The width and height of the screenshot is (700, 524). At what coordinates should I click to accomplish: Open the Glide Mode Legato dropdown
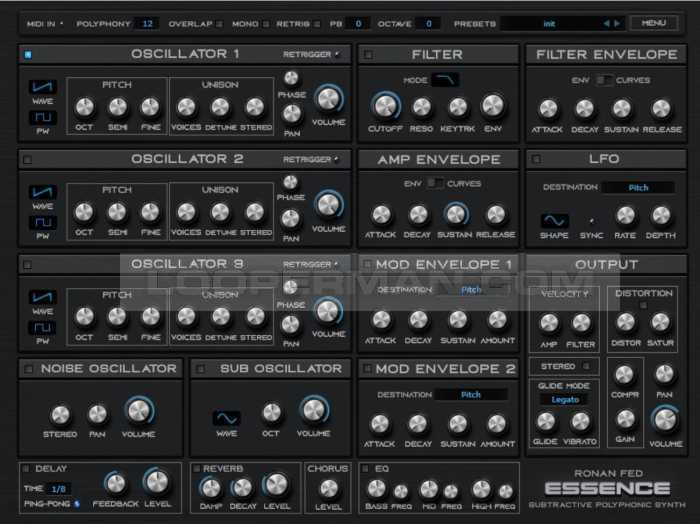[565, 399]
